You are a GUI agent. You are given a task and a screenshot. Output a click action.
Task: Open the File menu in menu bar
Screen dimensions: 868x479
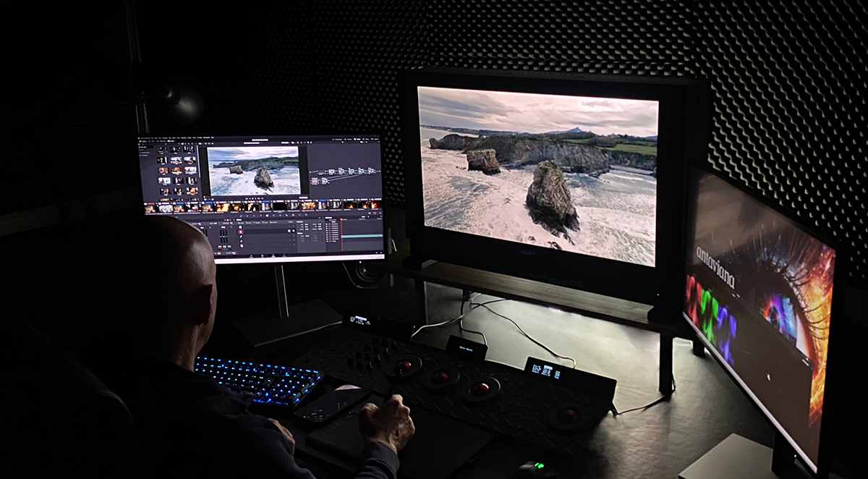(x=151, y=137)
